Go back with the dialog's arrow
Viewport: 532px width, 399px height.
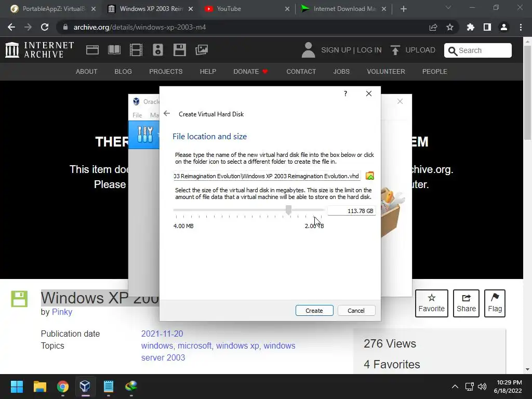(167, 114)
